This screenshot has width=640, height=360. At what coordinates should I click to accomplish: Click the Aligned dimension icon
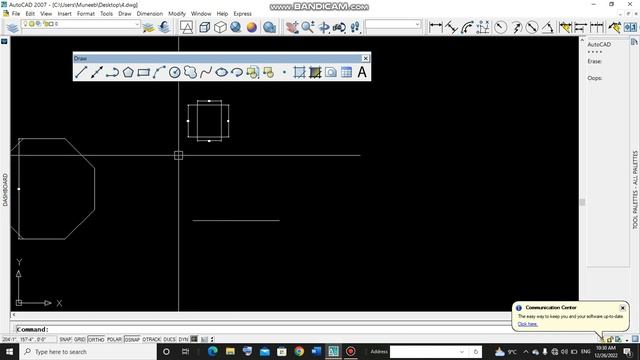click(x=451, y=27)
